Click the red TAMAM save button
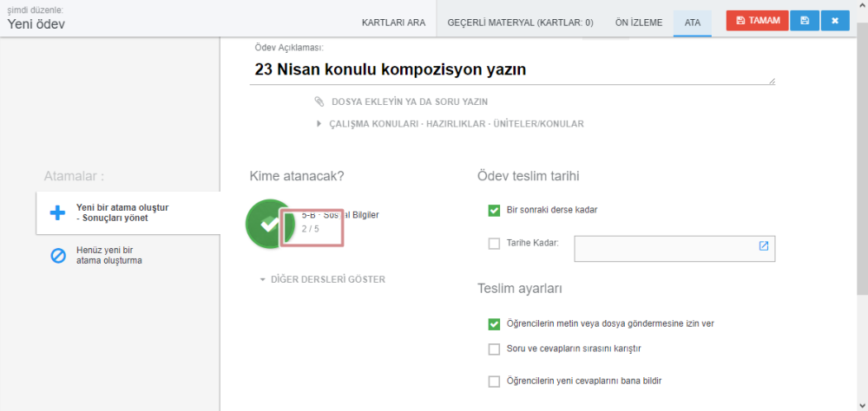This screenshot has height=411, width=868. pyautogui.click(x=757, y=21)
